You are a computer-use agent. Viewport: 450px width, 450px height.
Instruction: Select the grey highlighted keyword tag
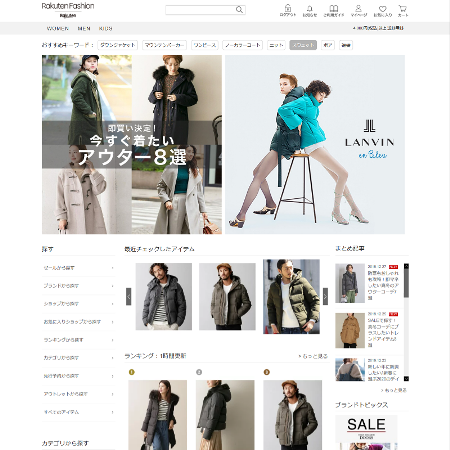pos(303,45)
